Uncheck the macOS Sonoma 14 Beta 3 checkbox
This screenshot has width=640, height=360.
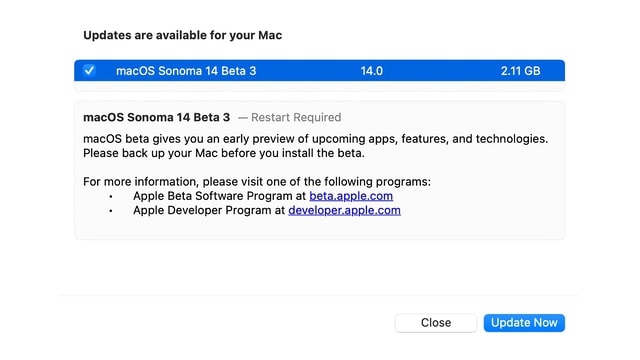coord(89,71)
